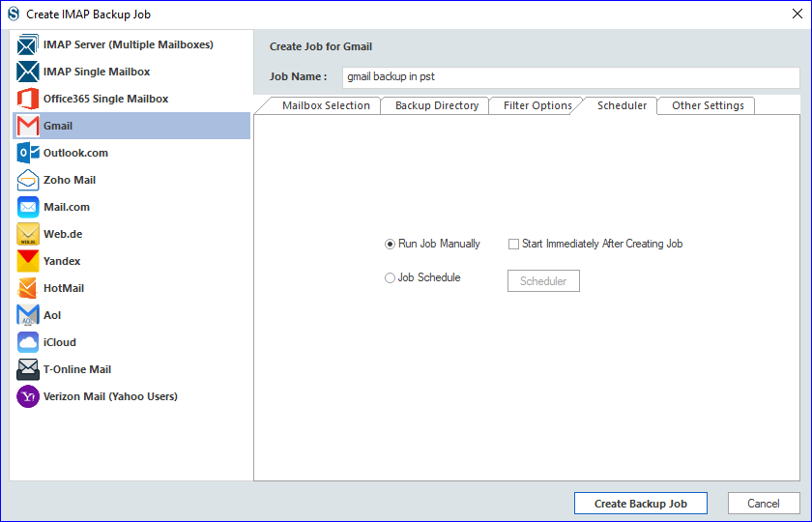Choose 'Outlook.com' text in list
The height and width of the screenshot is (522, 812).
[75, 153]
